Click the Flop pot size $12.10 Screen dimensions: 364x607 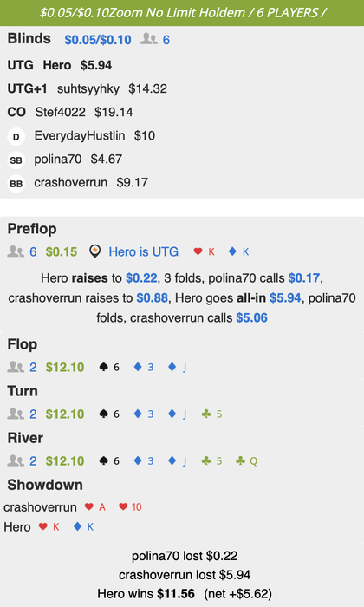tap(65, 367)
